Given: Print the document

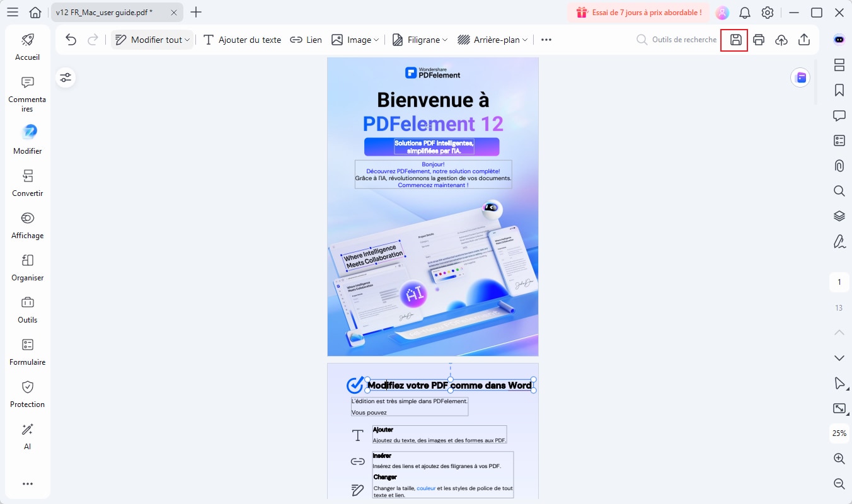Looking at the screenshot, I should 759,40.
